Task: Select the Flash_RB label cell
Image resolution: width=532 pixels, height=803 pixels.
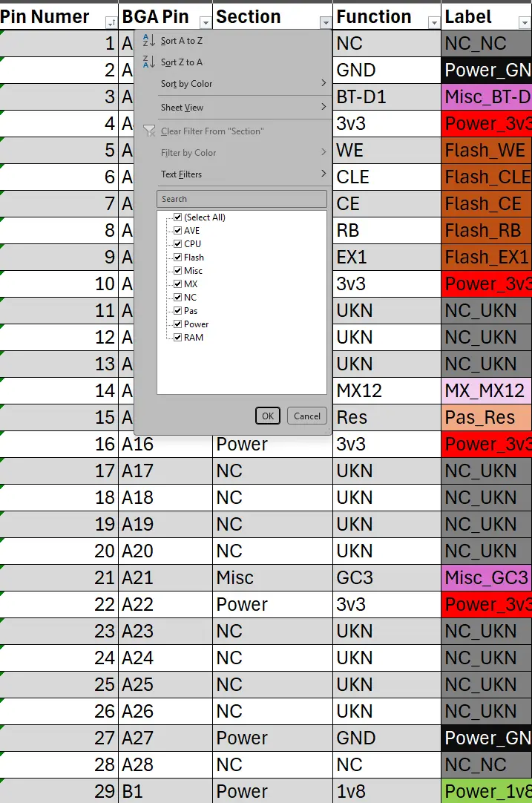Action: tap(487, 231)
